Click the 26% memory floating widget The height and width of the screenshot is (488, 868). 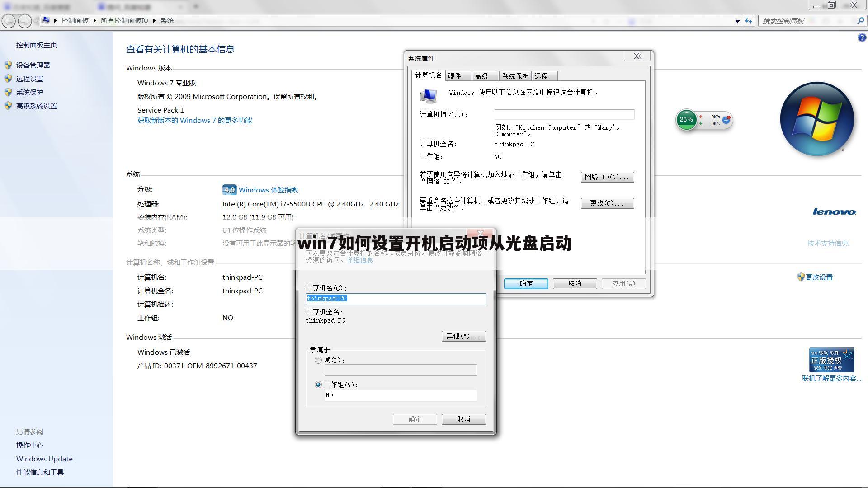(x=686, y=120)
